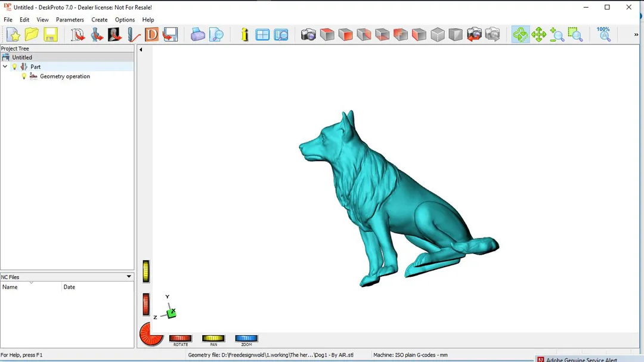Open the Edit menu
This screenshot has height=362, width=644.
24,20
